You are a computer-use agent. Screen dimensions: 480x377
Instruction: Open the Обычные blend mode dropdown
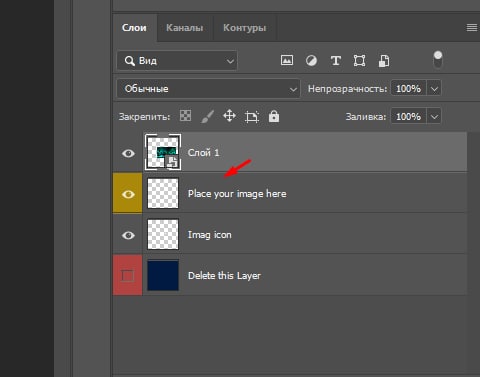(x=208, y=89)
